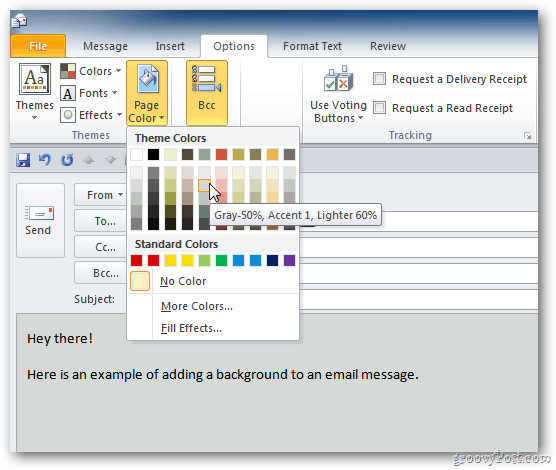Click the Save floppy disk icon
Image resolution: width=556 pixels, height=470 pixels.
tap(23, 160)
